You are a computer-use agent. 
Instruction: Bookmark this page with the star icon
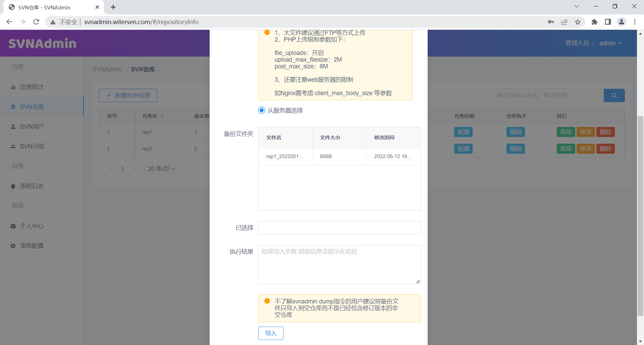(x=578, y=22)
